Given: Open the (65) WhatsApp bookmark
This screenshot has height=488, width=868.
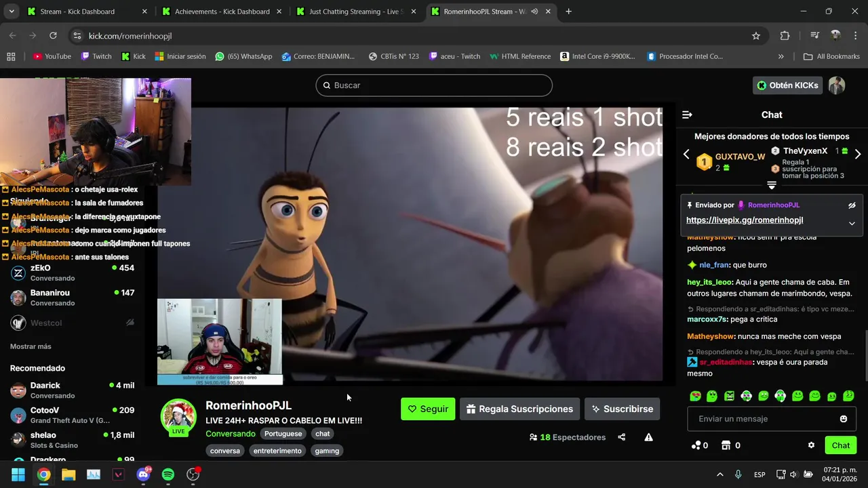Looking at the screenshot, I should click(x=243, y=56).
